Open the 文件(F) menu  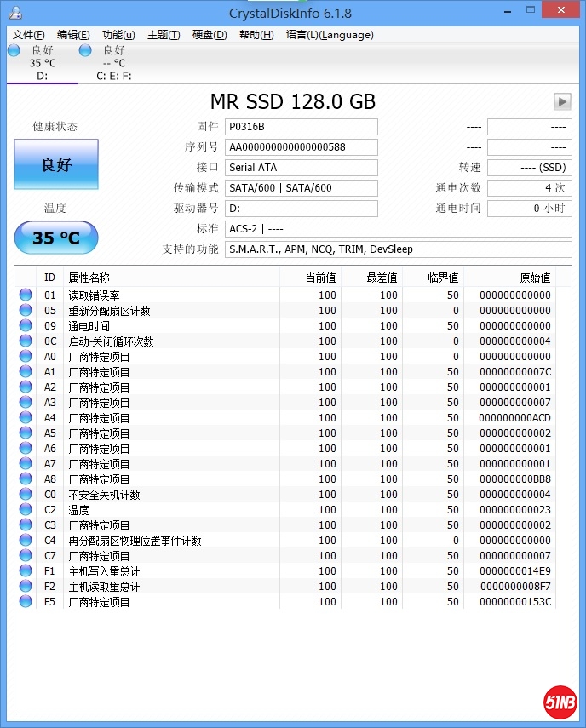click(29, 35)
